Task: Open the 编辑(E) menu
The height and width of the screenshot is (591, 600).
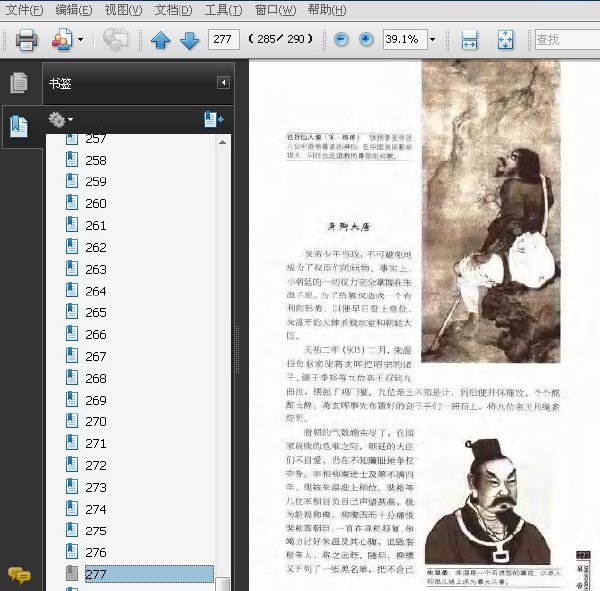Action: pyautogui.click(x=74, y=10)
